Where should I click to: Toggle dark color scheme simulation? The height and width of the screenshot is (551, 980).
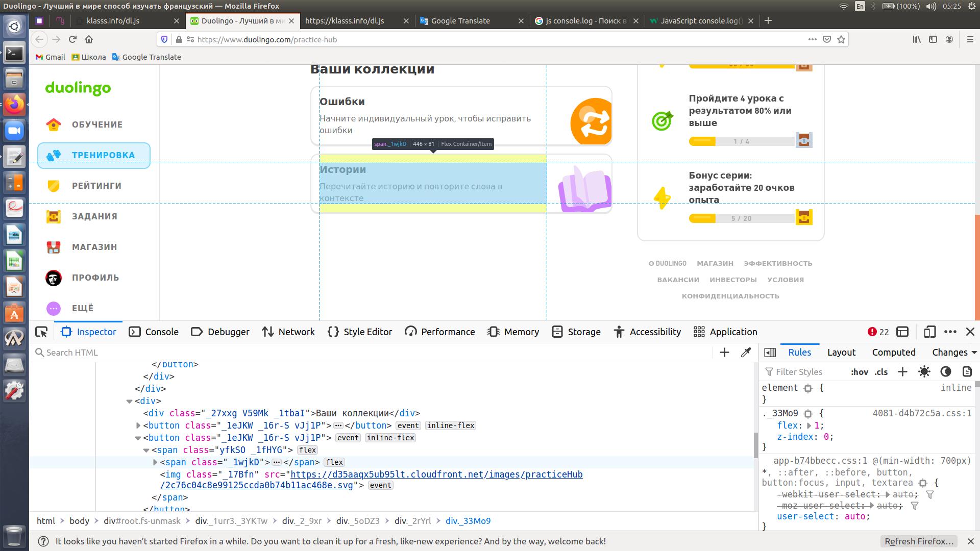click(946, 372)
